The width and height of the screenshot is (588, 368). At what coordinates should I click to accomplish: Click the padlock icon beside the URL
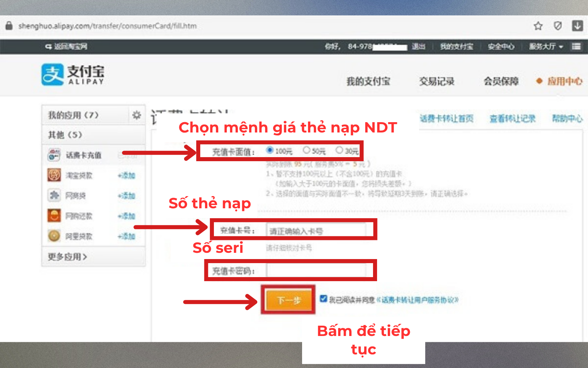9,26
